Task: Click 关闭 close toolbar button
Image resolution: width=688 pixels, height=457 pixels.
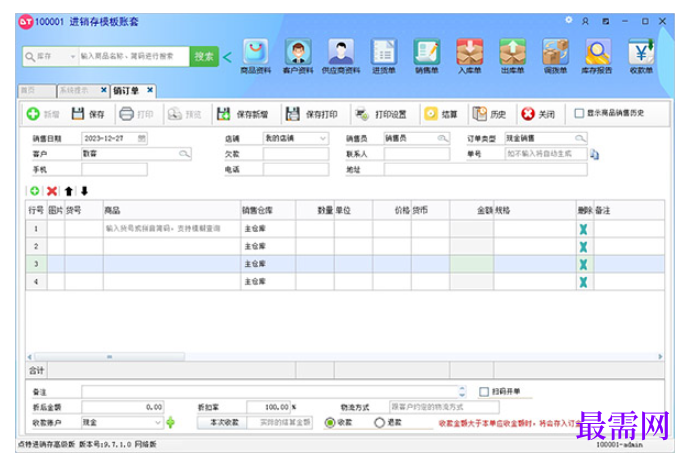Action: [x=538, y=114]
